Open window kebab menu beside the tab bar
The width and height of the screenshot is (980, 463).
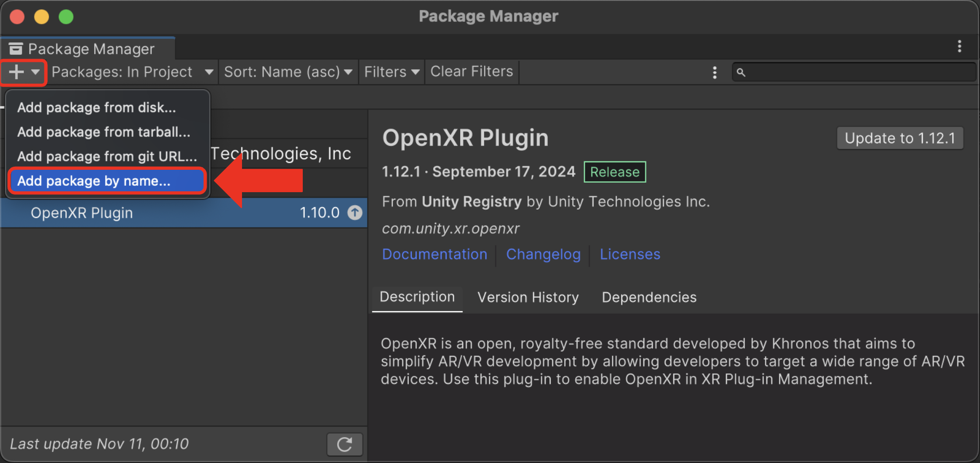[x=959, y=46]
